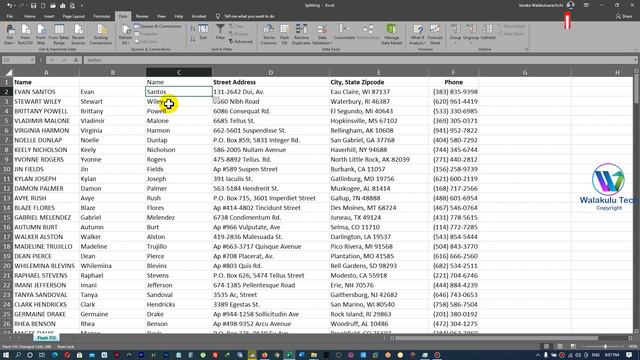
Task: Switch to the Insert tab
Action: [49, 16]
